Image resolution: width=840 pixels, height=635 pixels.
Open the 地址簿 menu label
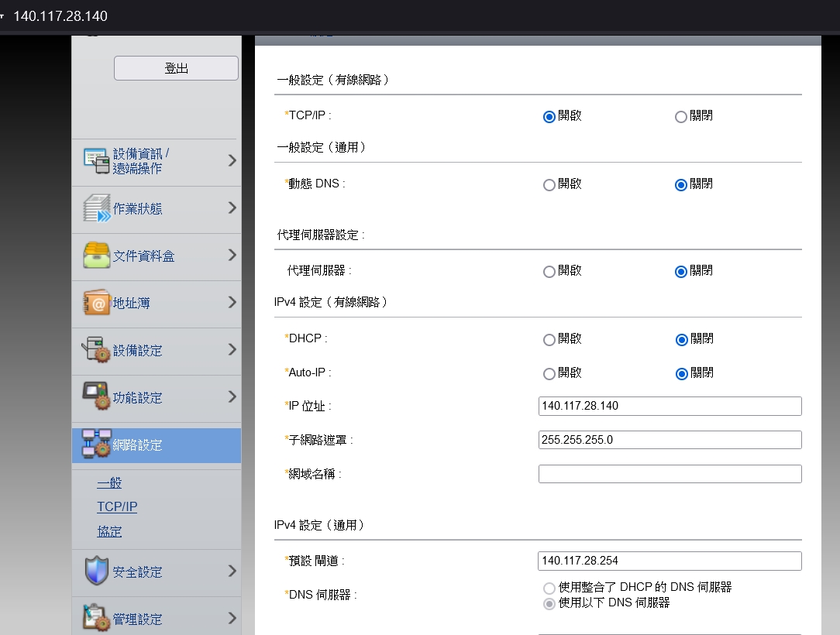(x=131, y=303)
